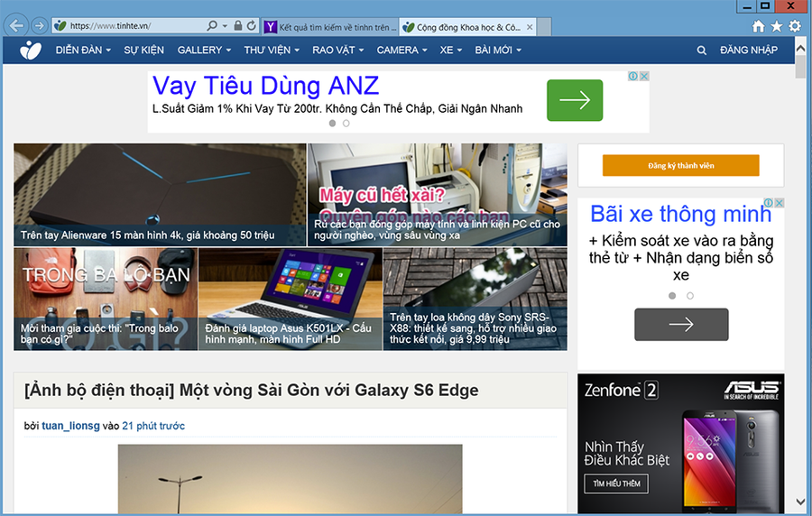Minimize the browser window
The height and width of the screenshot is (516, 812).
(x=746, y=5)
